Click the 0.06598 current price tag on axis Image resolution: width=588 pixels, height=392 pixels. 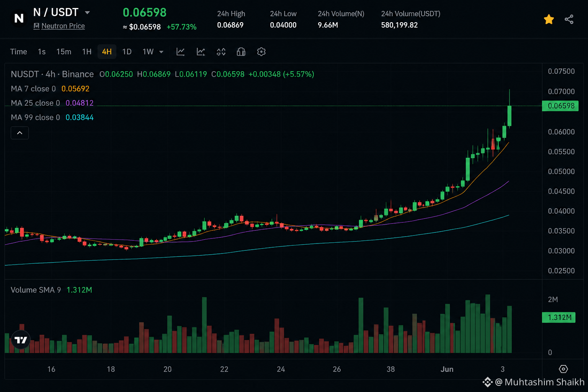coord(560,106)
